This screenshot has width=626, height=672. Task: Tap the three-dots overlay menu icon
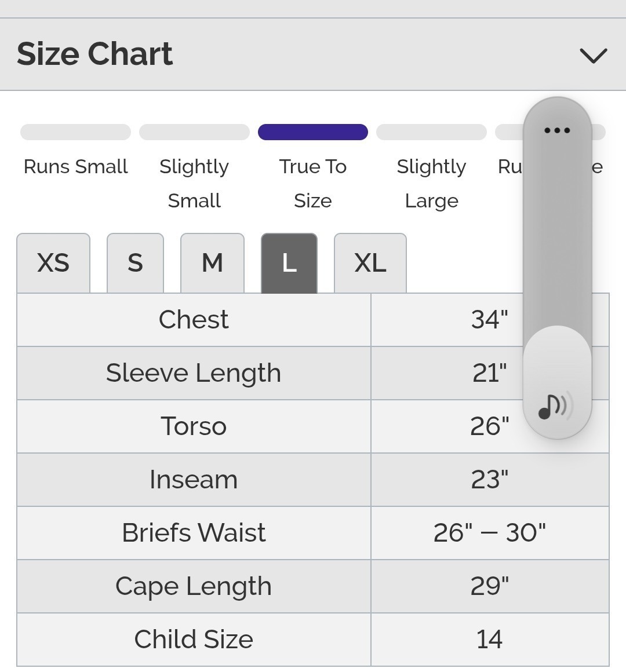557,130
